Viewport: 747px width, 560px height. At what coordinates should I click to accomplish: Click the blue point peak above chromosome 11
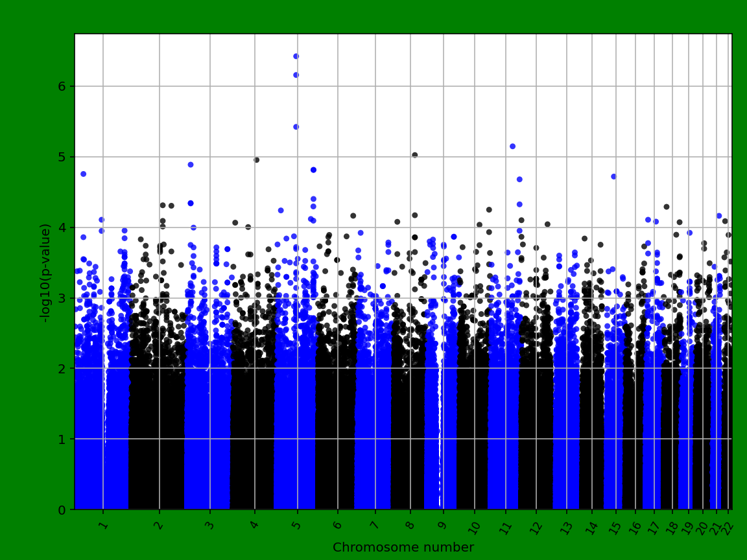tap(512, 148)
